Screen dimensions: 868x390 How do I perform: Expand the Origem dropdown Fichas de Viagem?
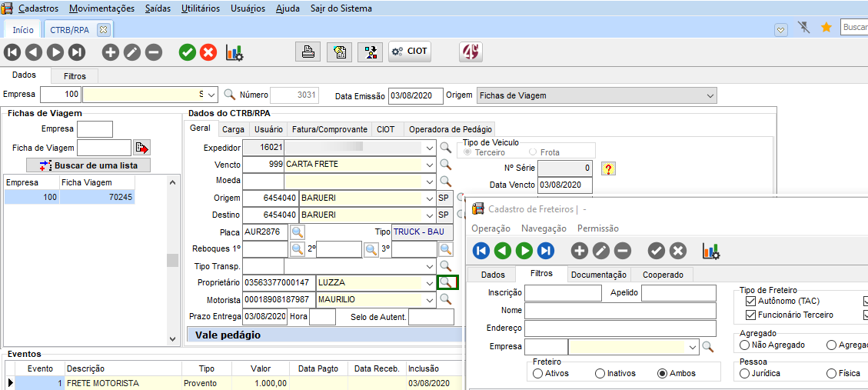(710, 95)
